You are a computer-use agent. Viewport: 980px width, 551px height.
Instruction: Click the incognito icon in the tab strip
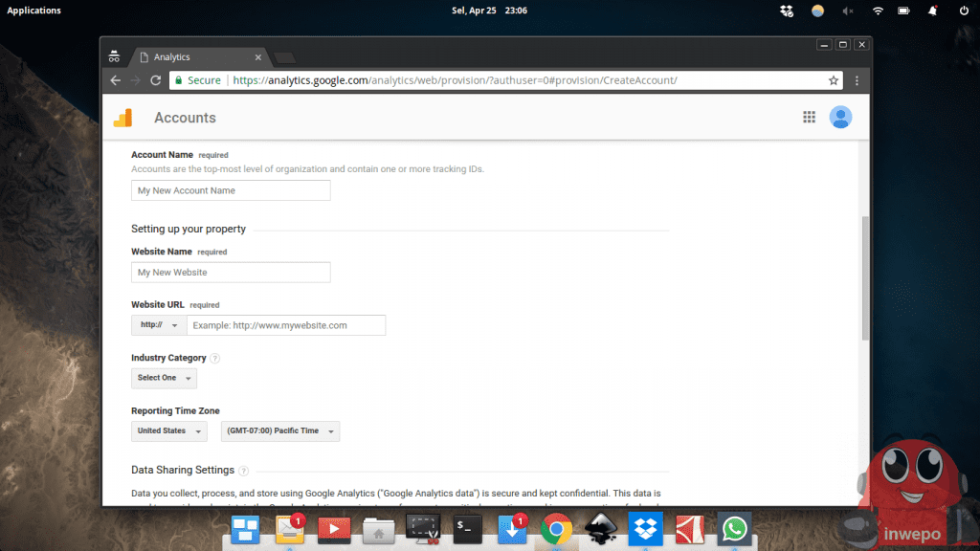coord(114,56)
